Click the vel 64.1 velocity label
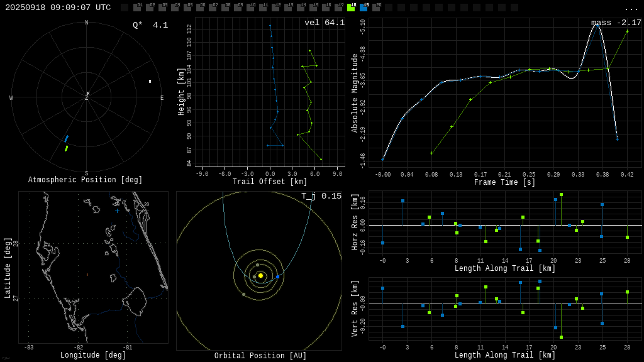Image resolution: width=644 pixels, height=362 pixels. (x=324, y=23)
